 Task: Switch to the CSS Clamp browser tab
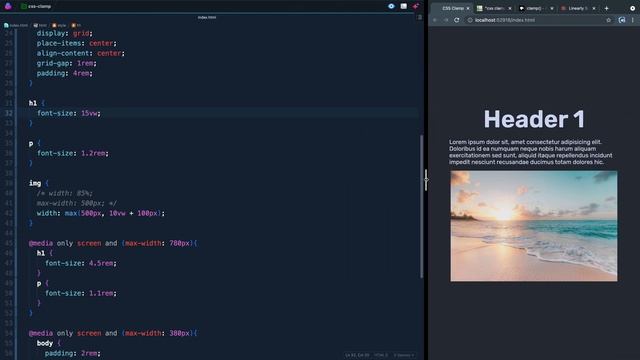click(x=452, y=8)
